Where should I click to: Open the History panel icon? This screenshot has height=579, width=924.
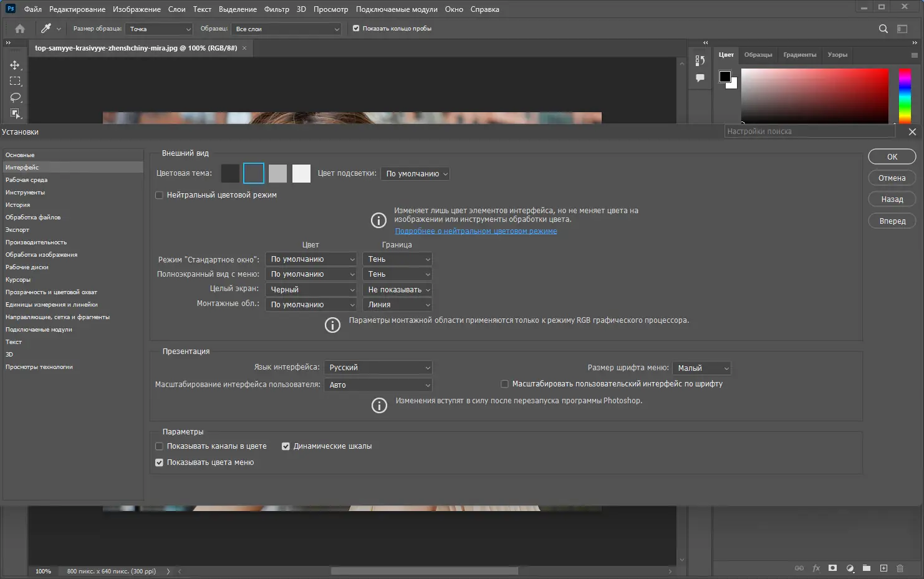(700, 60)
